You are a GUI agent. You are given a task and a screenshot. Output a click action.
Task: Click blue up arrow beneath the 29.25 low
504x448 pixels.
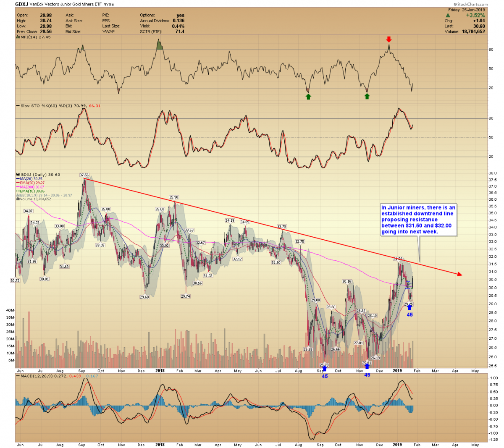(409, 307)
